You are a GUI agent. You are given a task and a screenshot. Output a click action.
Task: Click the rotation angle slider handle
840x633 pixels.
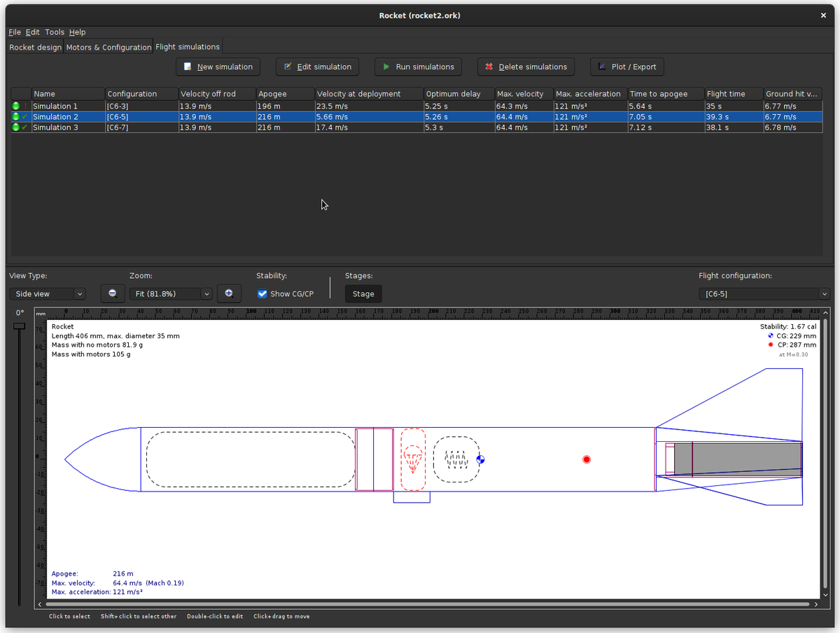click(20, 326)
